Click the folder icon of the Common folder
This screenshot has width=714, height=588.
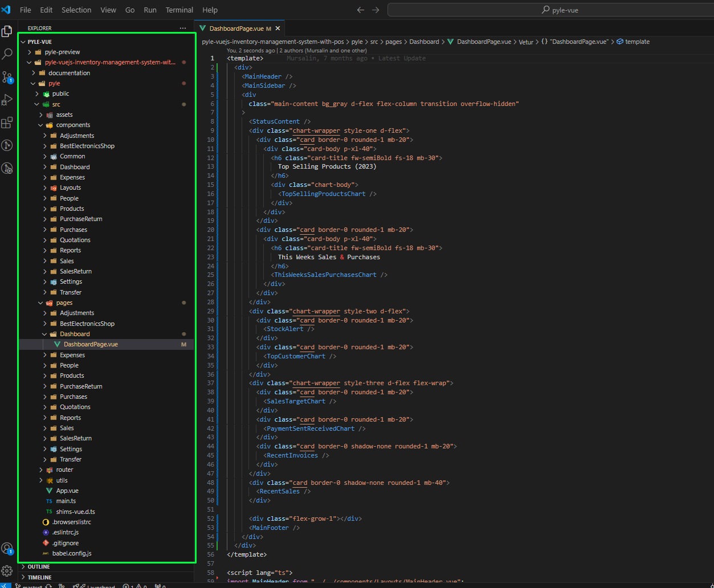pos(54,156)
